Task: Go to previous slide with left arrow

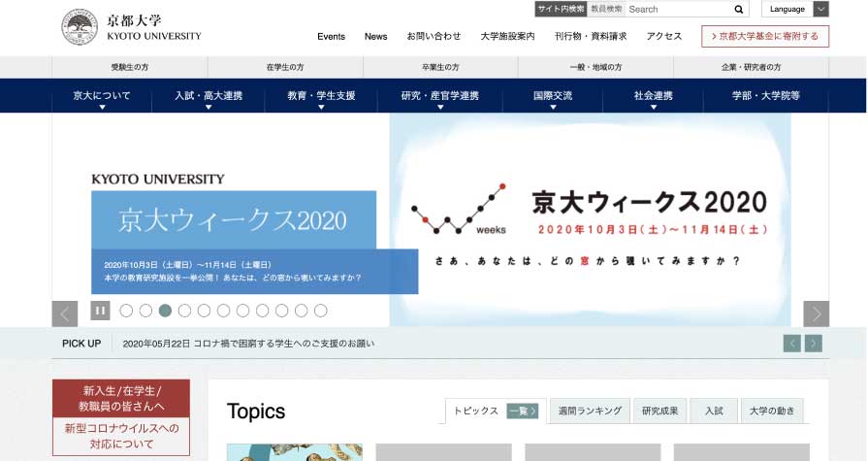Action: tap(65, 314)
